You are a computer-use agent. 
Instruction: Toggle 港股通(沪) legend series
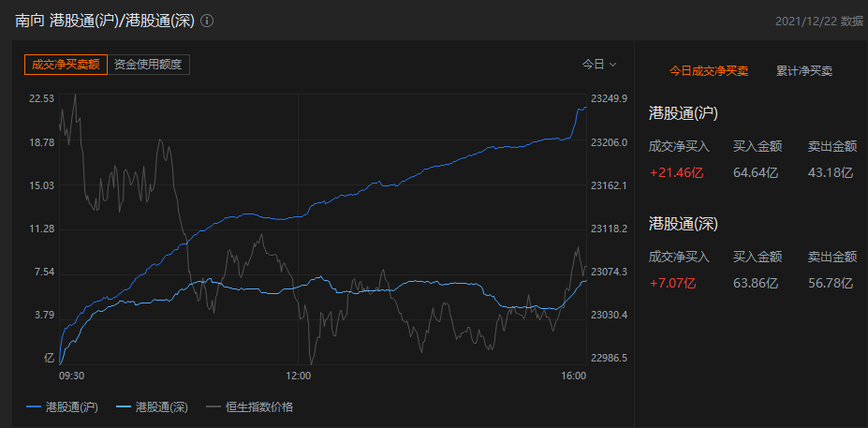coord(62,407)
